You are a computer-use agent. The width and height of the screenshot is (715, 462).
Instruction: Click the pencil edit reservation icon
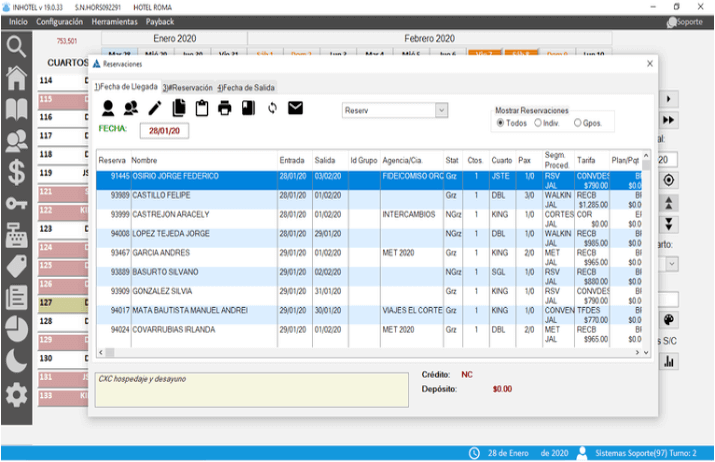pyautogui.click(x=154, y=108)
